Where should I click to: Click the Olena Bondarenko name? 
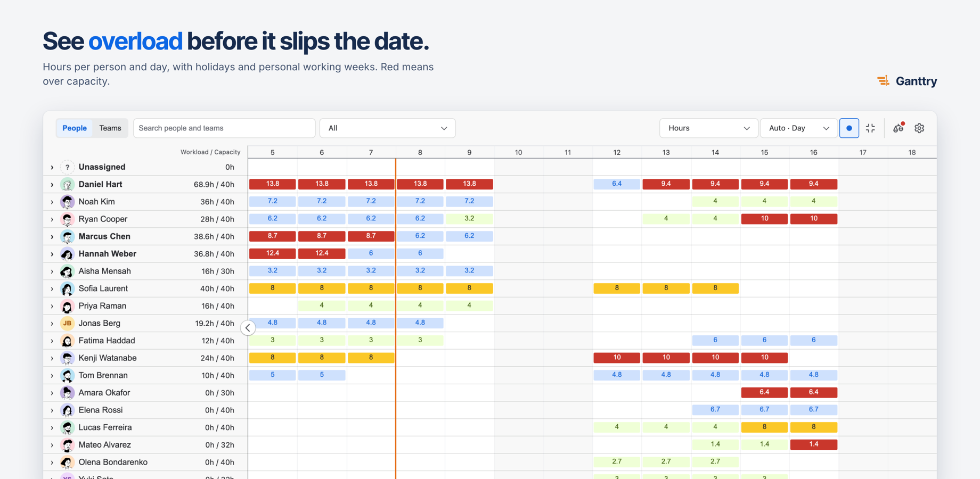[x=113, y=462]
